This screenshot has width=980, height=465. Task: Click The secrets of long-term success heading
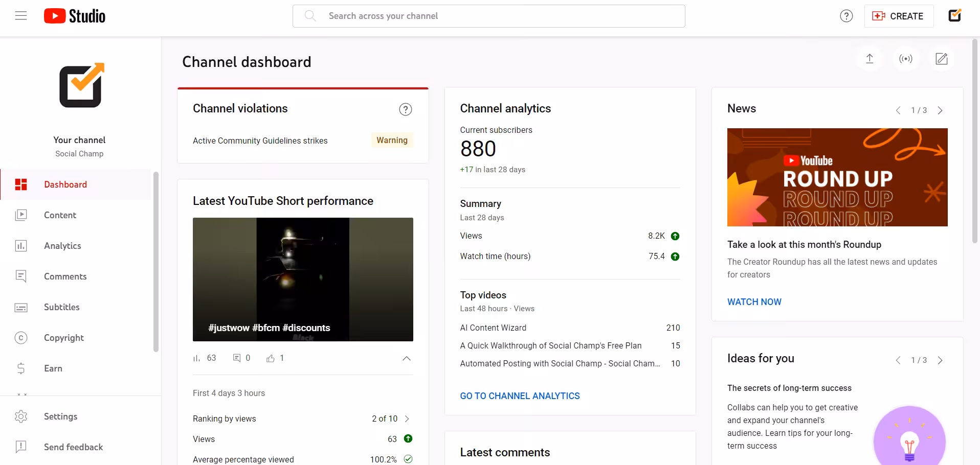[789, 388]
